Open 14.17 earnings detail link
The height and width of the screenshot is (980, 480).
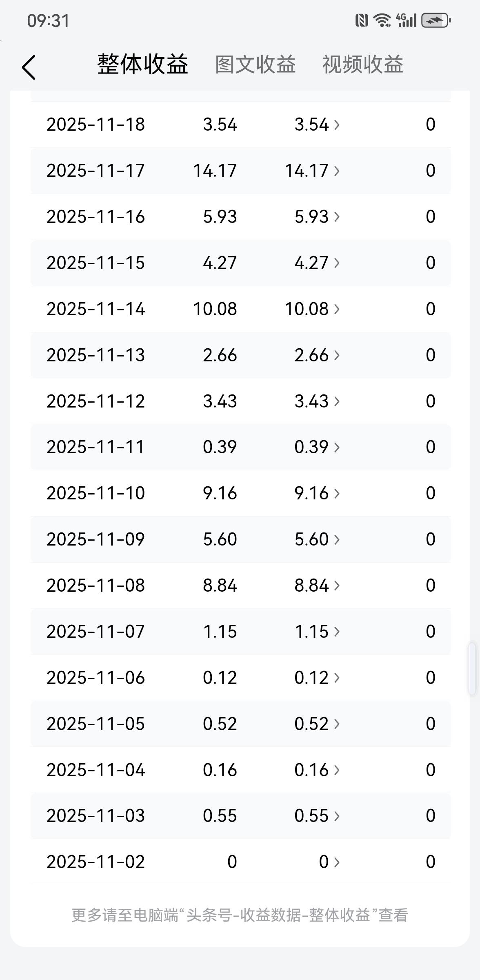pos(307,171)
